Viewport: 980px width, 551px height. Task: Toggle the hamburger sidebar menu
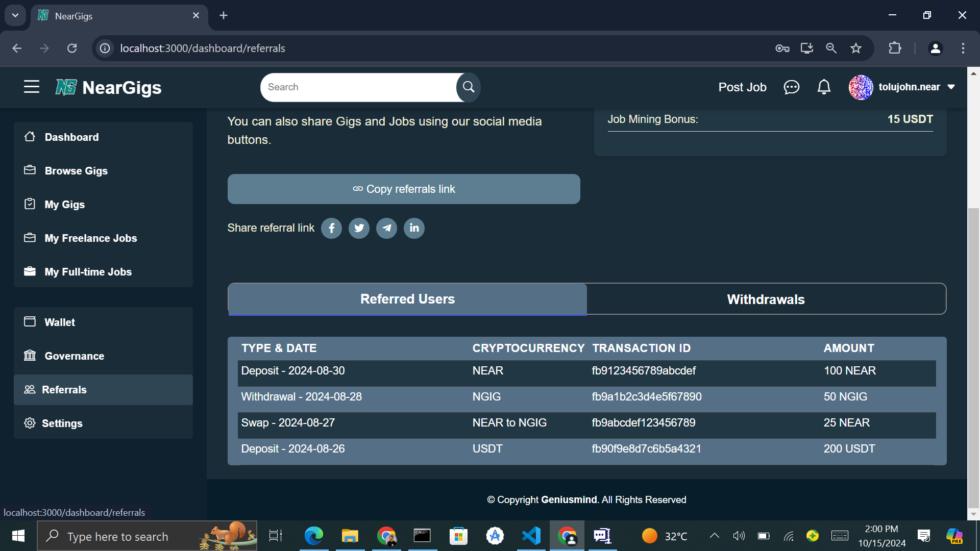(x=32, y=87)
